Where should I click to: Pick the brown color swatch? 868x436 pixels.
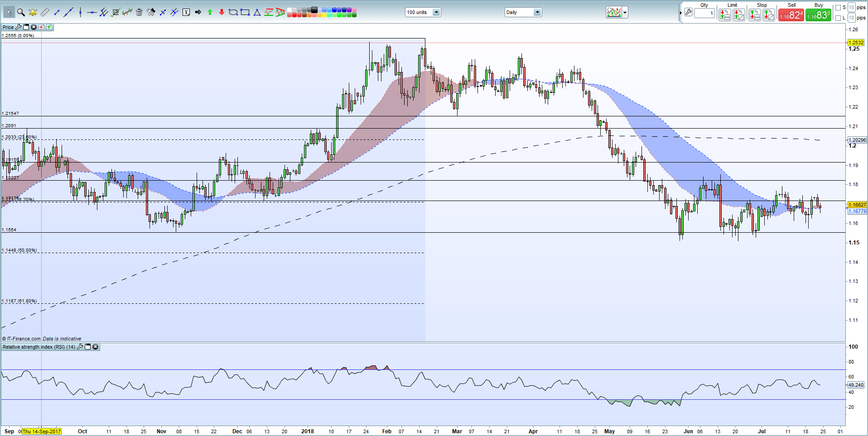pyautogui.click(x=304, y=15)
